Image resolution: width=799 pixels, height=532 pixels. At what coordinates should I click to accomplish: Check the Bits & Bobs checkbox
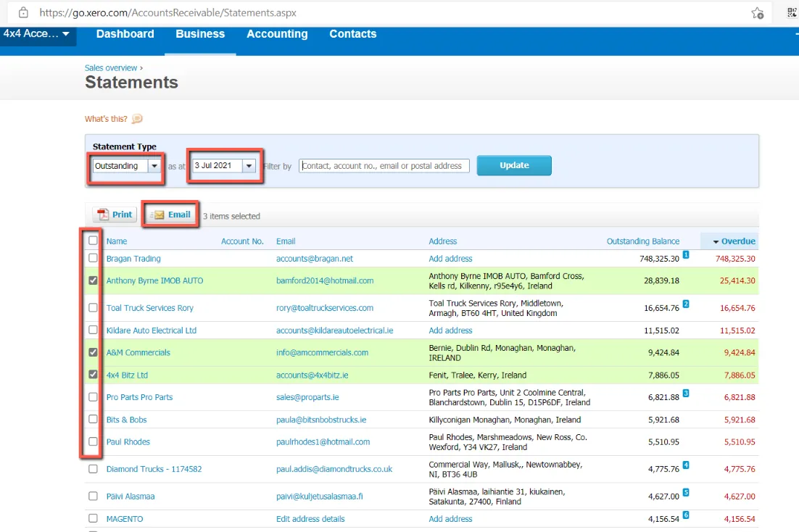(93, 419)
